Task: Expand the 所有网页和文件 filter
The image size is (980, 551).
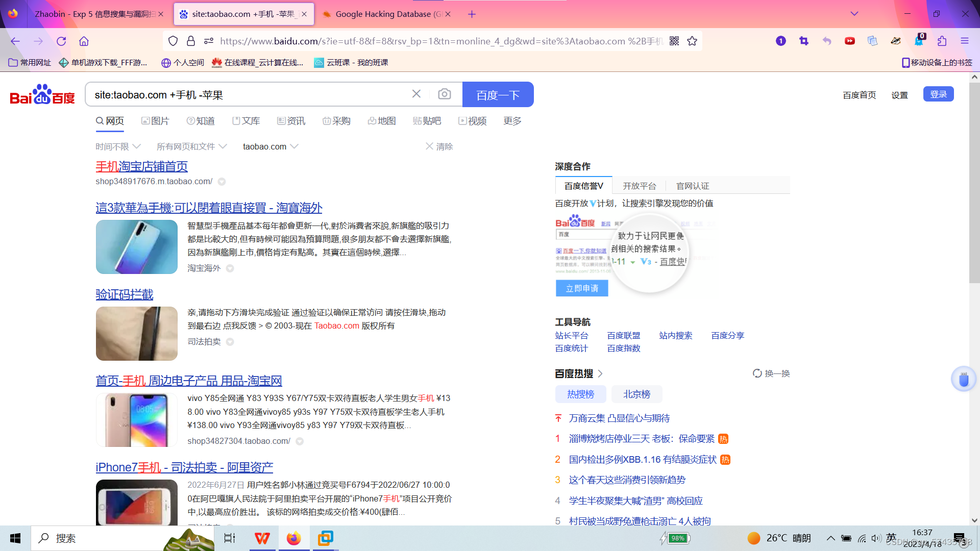Action: tap(191, 146)
